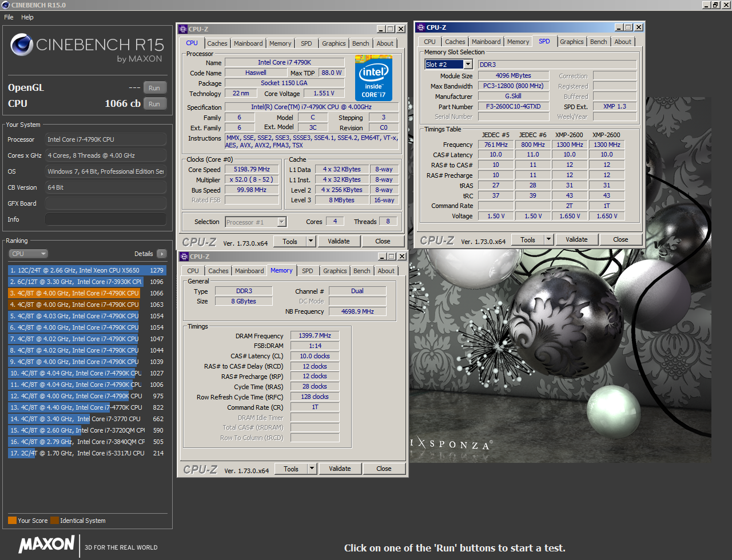This screenshot has width=732, height=560.
Task: Switch to SPD tab in CPU window
Action: pyautogui.click(x=307, y=43)
